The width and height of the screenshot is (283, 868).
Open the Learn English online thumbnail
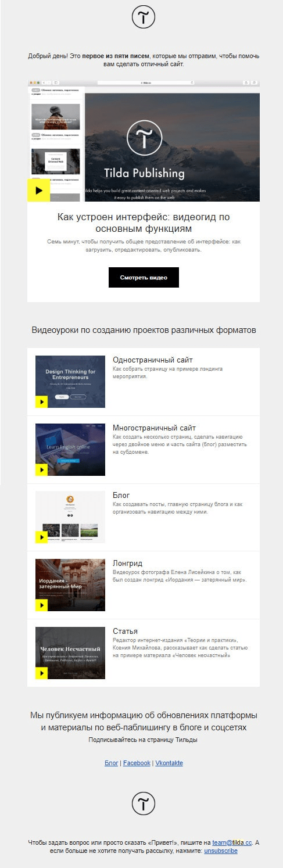tap(70, 450)
